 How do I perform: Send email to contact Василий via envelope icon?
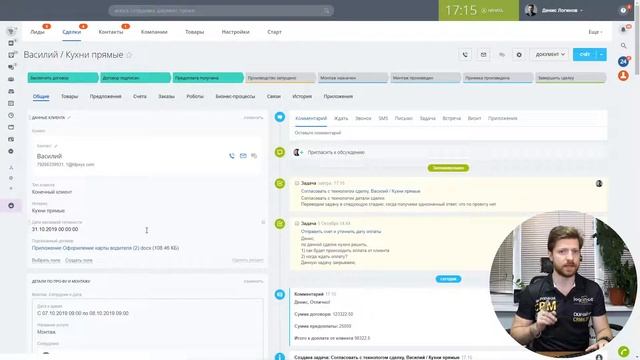(x=243, y=156)
